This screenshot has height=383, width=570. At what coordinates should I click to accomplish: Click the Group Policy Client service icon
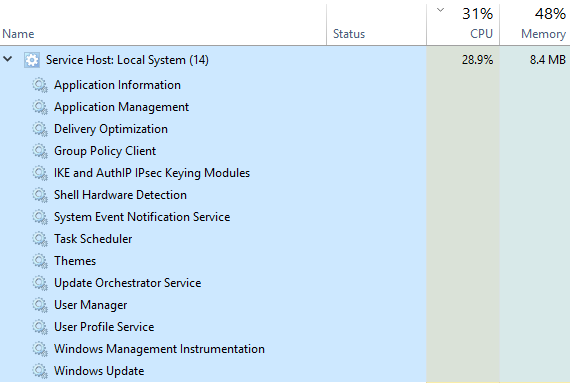click(x=40, y=151)
